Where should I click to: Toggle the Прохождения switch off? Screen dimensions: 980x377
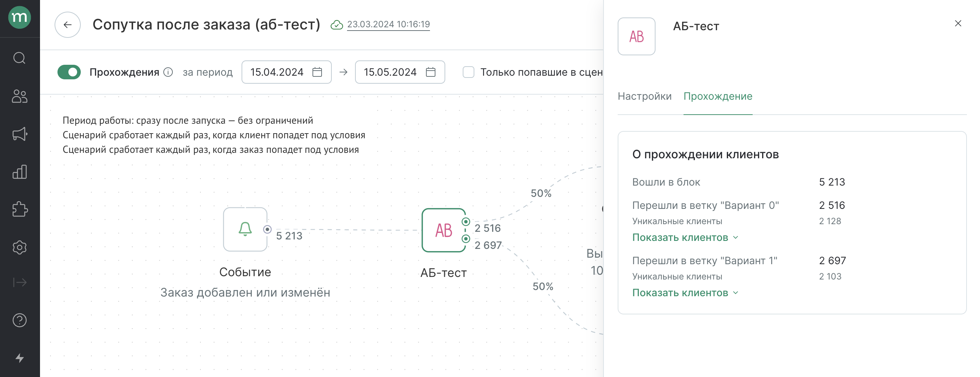[69, 72]
